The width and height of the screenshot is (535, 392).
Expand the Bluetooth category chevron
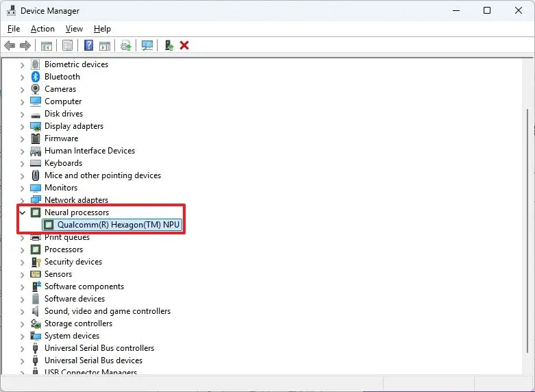coord(23,77)
